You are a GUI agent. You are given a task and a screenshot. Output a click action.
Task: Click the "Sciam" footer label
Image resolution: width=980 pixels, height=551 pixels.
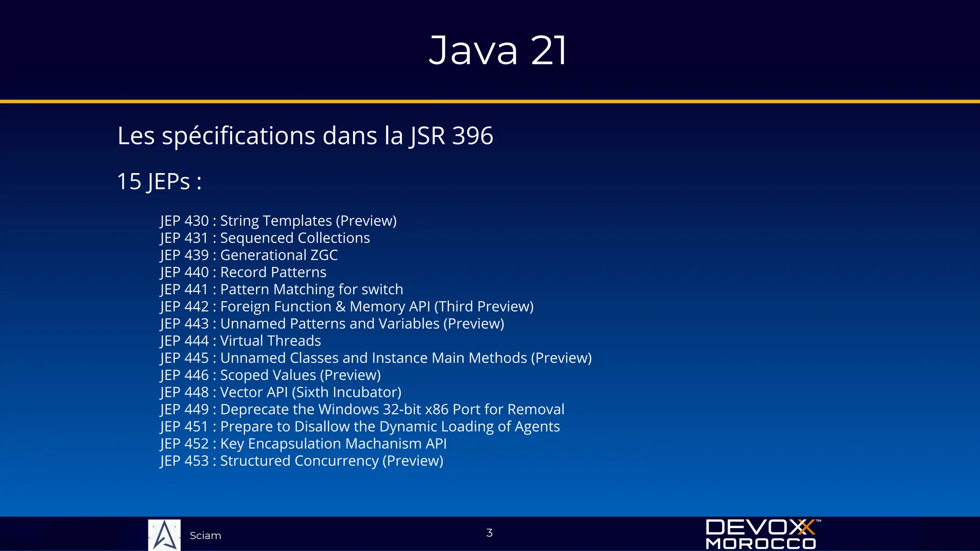pos(205,536)
